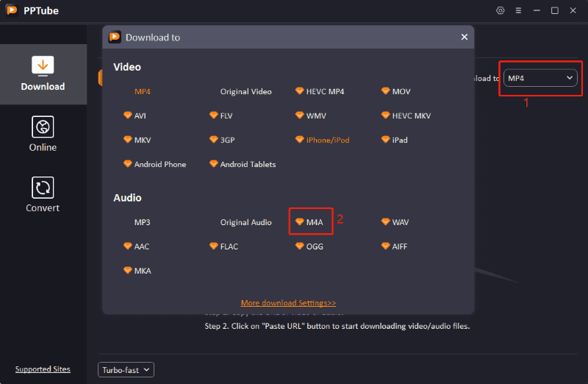
Task: Select MP3 audio format
Action: pos(142,221)
